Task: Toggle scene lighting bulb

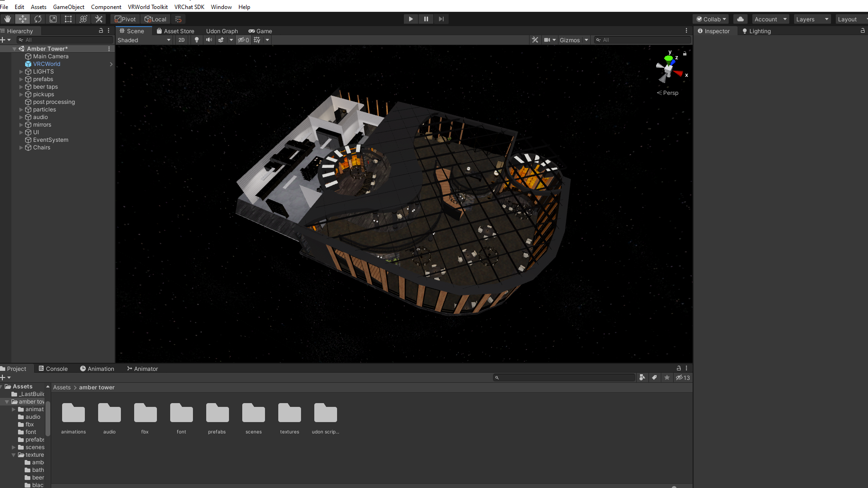Action: tap(197, 40)
